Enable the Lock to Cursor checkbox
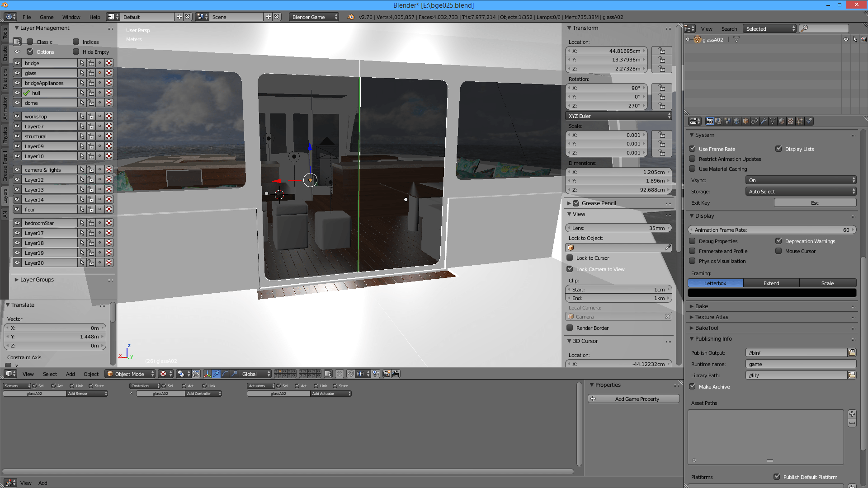Image resolution: width=868 pixels, height=488 pixels. (570, 258)
